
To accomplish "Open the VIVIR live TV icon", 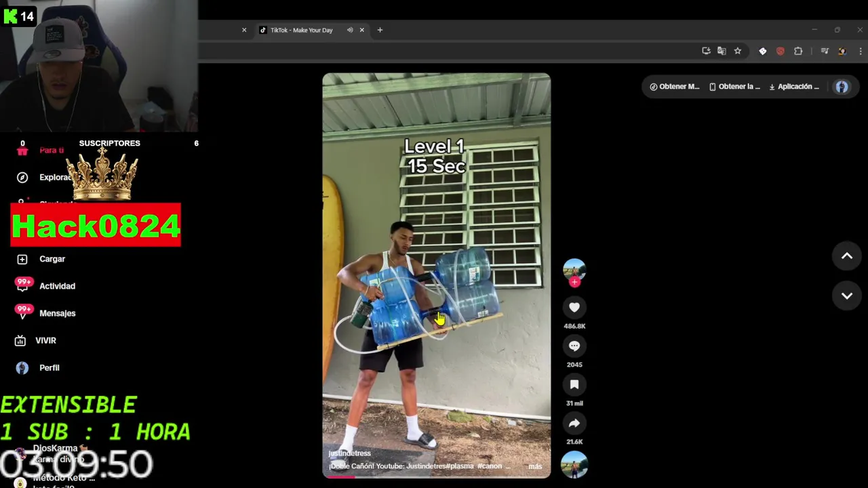I will [x=21, y=340].
